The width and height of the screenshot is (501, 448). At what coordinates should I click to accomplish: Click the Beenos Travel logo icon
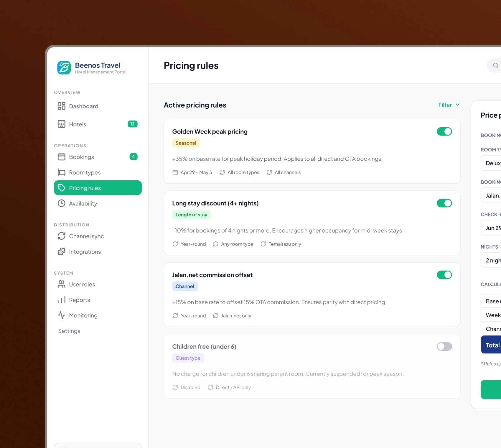[64, 68]
